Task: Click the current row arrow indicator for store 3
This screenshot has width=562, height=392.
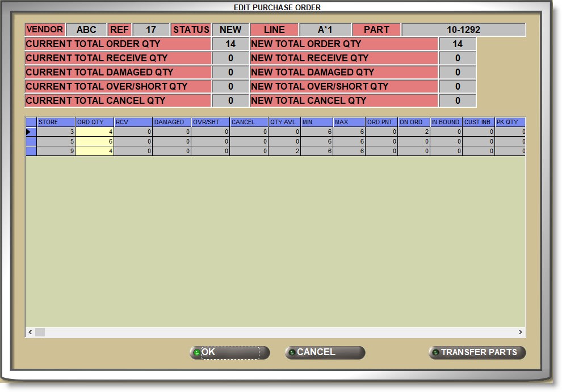Action: tap(31, 132)
